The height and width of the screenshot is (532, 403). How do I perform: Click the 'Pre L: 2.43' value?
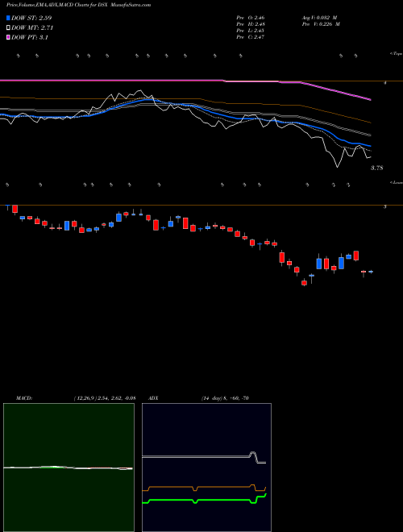pyautogui.click(x=251, y=31)
